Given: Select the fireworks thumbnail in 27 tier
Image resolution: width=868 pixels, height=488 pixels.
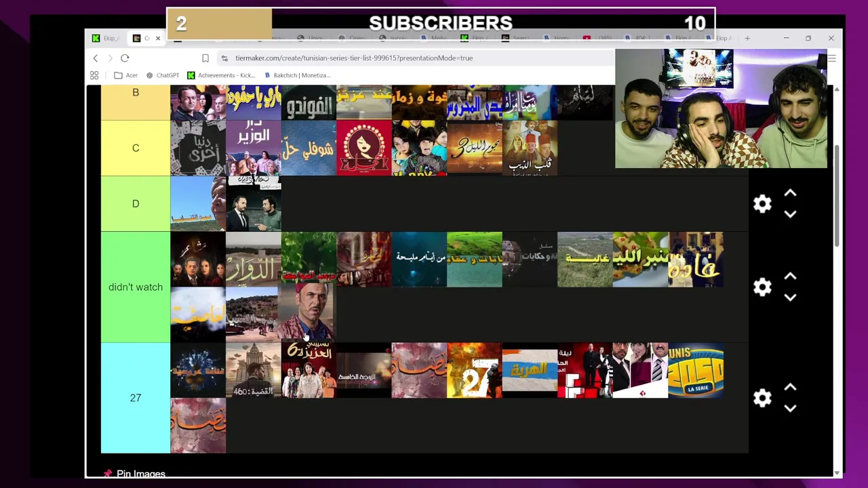Looking at the screenshot, I should pyautogui.click(x=198, y=371).
